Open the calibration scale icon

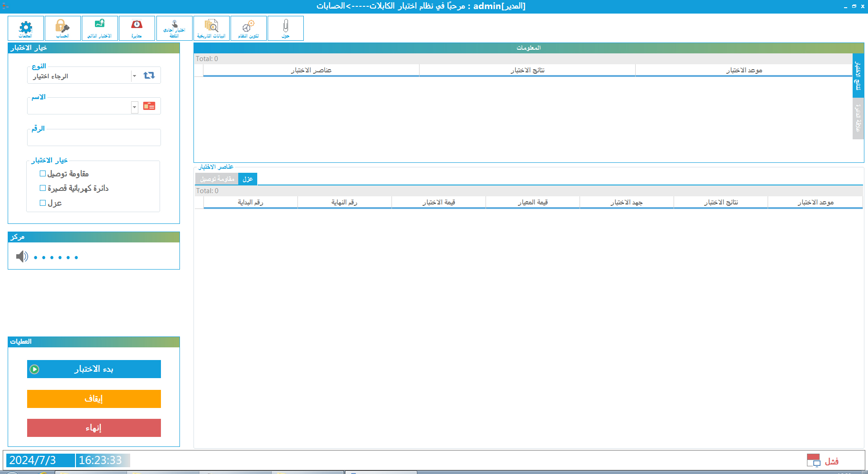pos(137,28)
